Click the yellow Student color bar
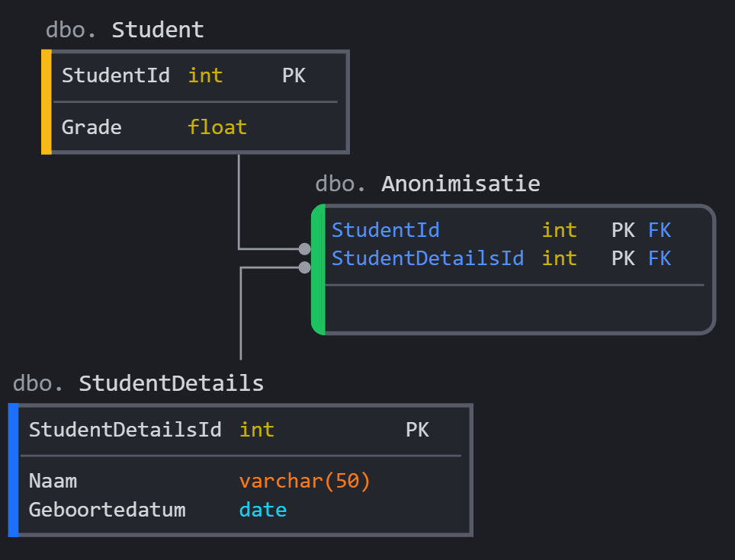 coord(47,102)
